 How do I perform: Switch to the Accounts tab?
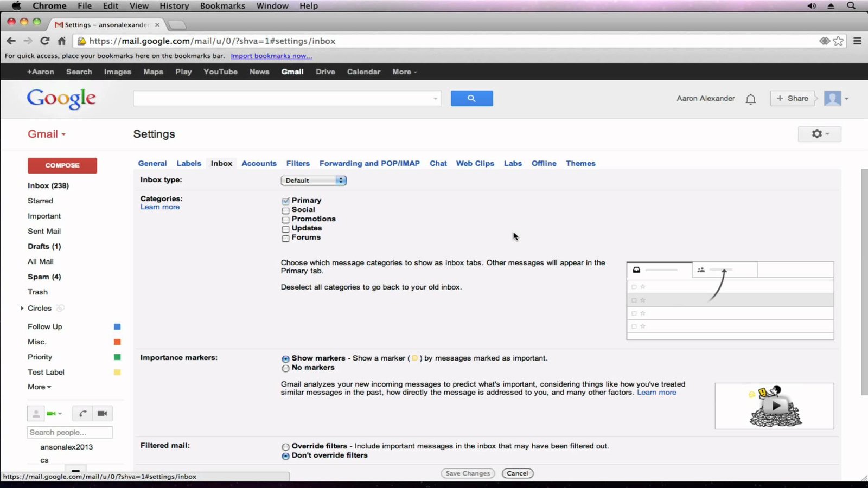(x=259, y=163)
